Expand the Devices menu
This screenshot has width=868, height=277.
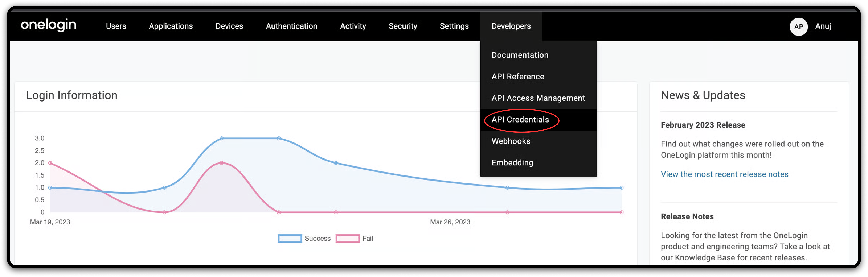pyautogui.click(x=229, y=26)
